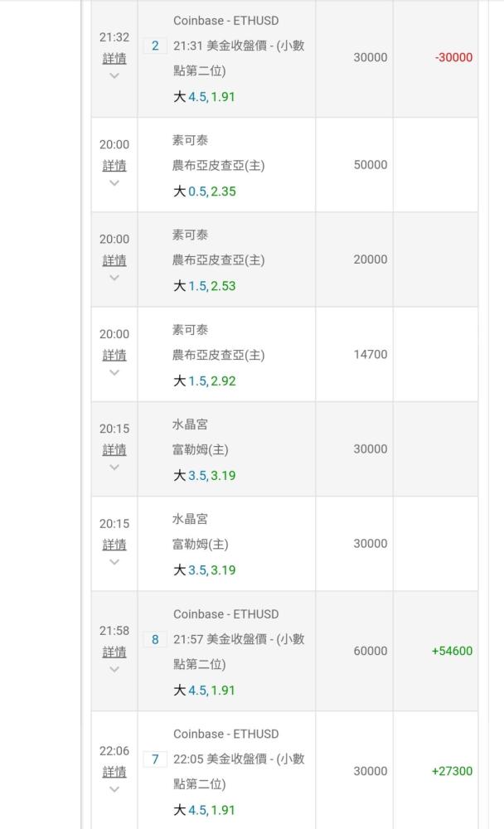Click the 大 1.5, 2.92 odds text
The image size is (504, 829).
204,381
